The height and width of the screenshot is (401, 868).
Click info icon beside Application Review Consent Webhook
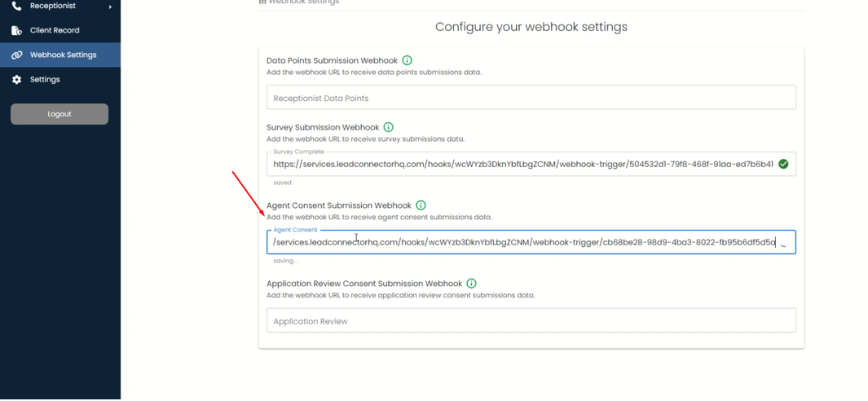tap(472, 284)
